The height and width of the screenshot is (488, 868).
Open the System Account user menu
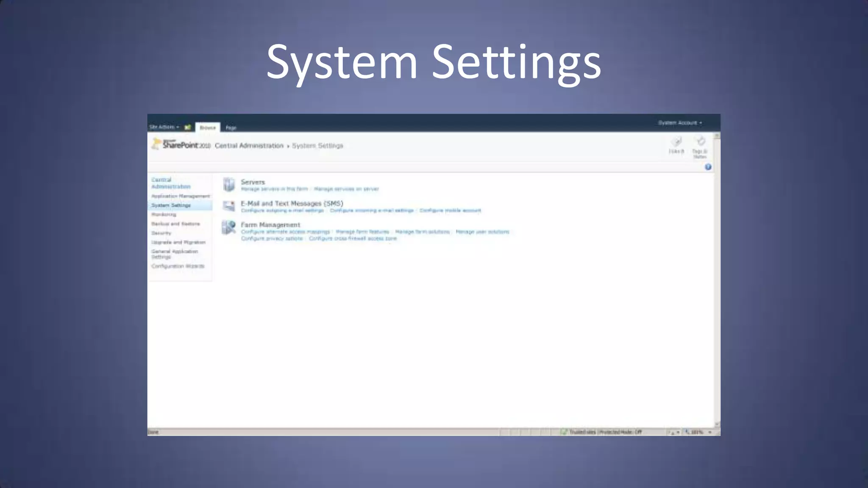[x=680, y=123]
